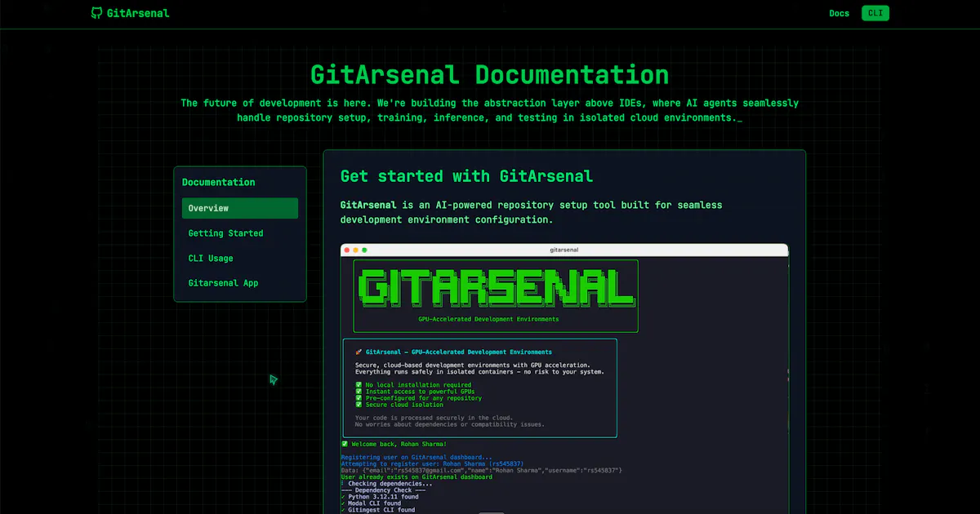Click yellow minimize dot in terminal image
This screenshot has width=980, height=514.
[x=355, y=250]
